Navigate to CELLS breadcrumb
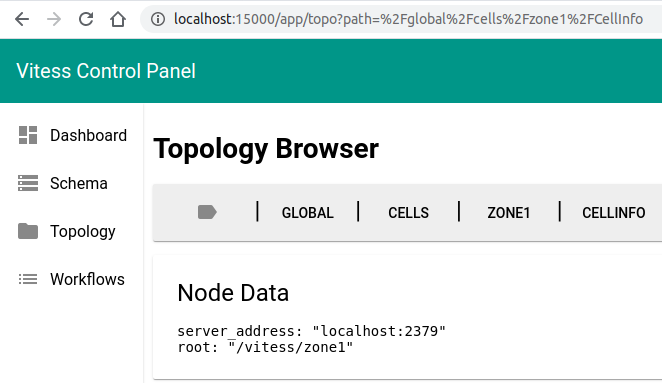662x383 pixels. [x=408, y=212]
